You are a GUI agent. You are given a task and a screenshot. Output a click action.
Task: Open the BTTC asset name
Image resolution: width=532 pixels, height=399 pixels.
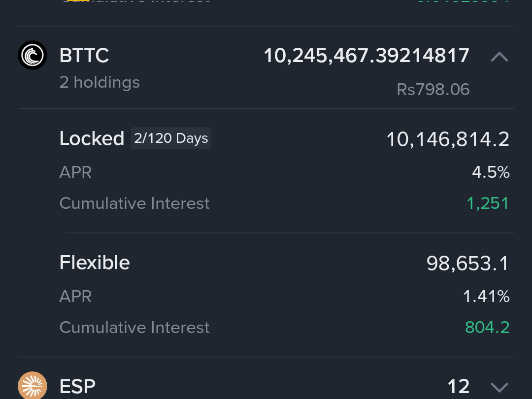coord(84,55)
